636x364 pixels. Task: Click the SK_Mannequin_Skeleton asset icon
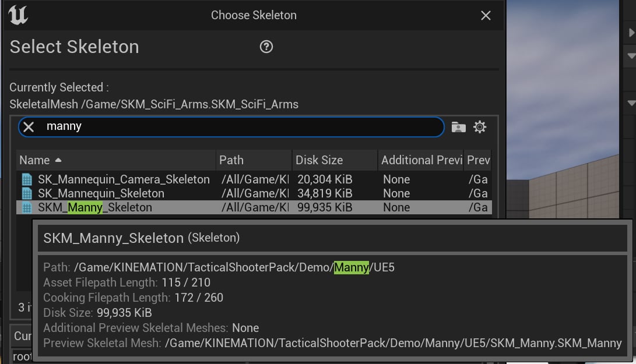point(27,193)
